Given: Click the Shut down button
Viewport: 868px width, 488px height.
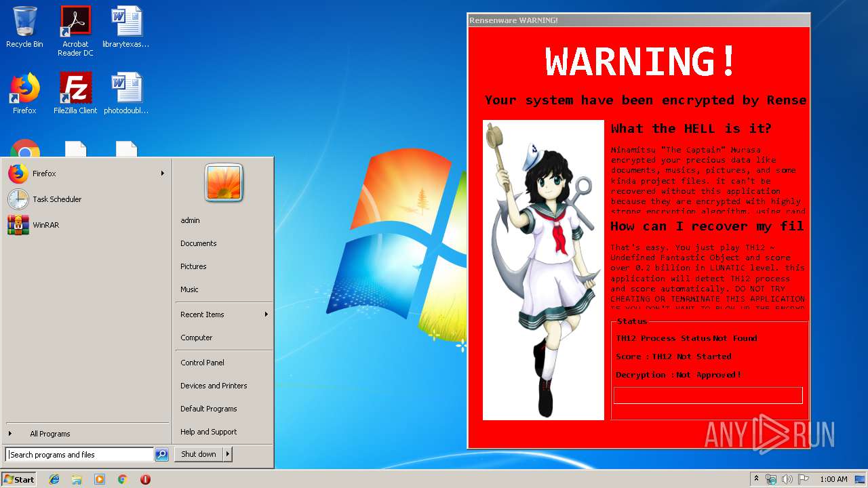Looking at the screenshot, I should click(x=199, y=454).
